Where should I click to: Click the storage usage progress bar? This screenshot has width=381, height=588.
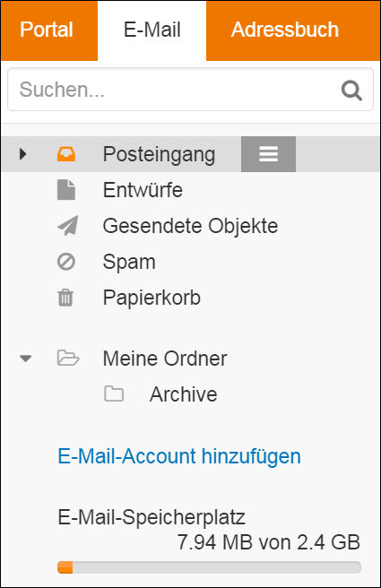[209, 567]
